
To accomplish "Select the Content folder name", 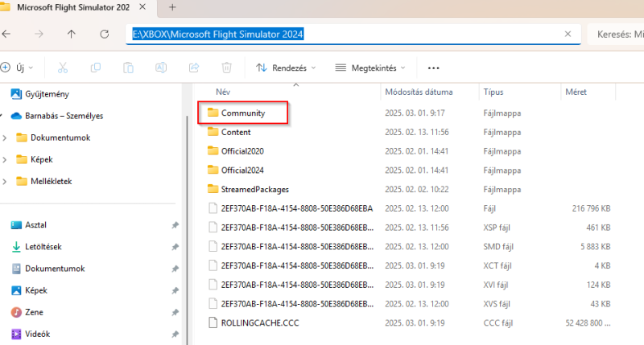I will 236,132.
